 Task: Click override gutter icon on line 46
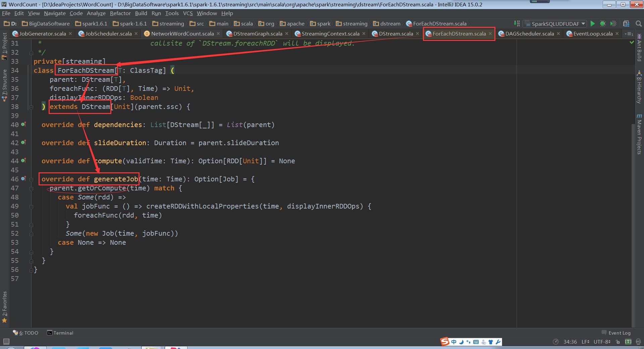[23, 179]
